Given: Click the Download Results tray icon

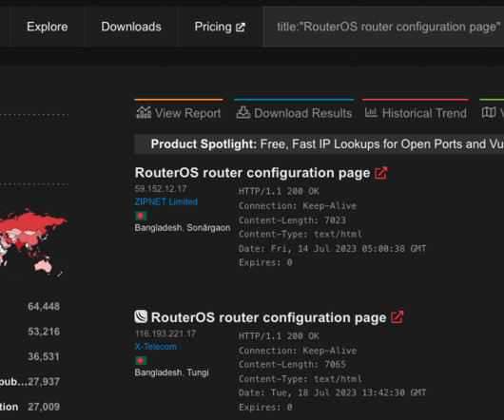Looking at the screenshot, I should 243,112.
